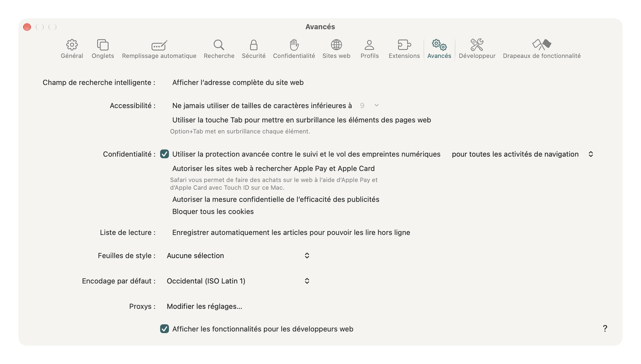Uncheck the advanced tracking protection checkbox
The image size is (641, 364).
[164, 154]
